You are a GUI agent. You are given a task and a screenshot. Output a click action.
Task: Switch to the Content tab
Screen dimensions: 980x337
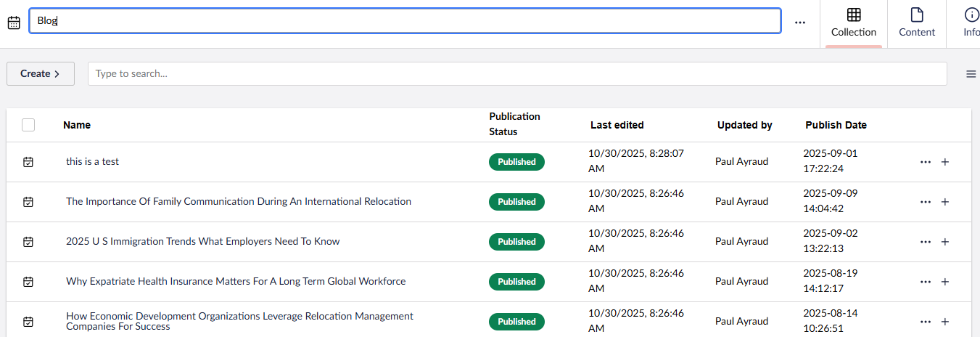pos(916,23)
